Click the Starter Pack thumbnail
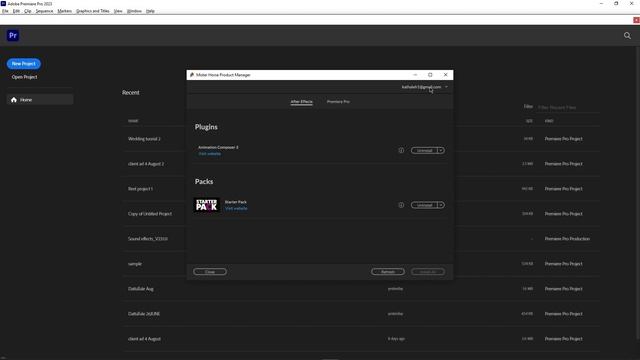 (x=207, y=205)
